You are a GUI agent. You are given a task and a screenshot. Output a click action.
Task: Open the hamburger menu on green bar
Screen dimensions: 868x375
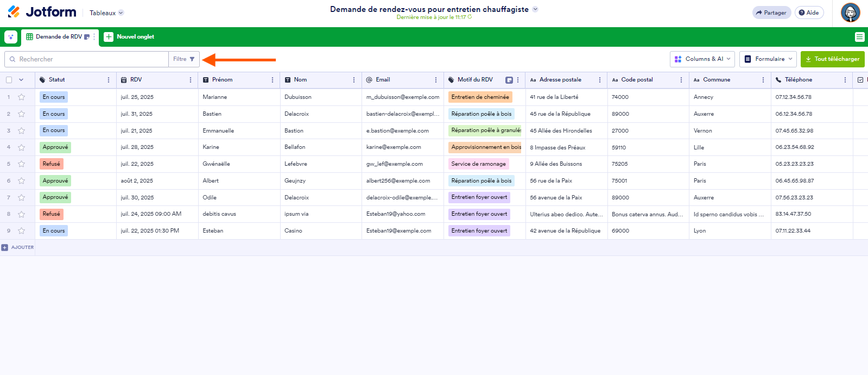[x=859, y=37]
